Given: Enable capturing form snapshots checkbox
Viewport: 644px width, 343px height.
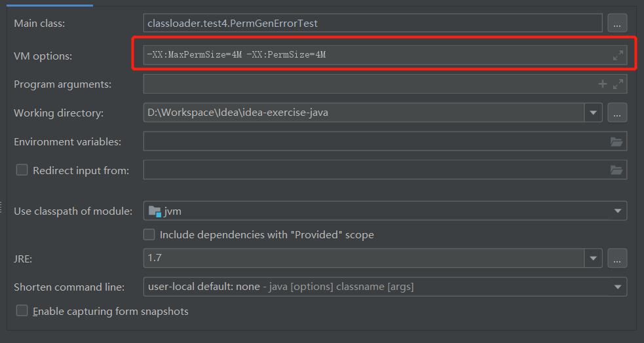Looking at the screenshot, I should point(22,310).
